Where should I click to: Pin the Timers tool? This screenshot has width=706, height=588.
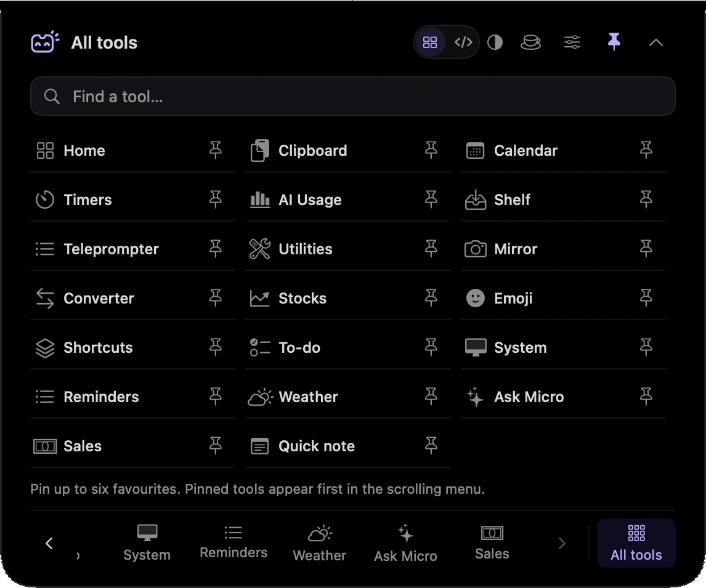coord(216,199)
